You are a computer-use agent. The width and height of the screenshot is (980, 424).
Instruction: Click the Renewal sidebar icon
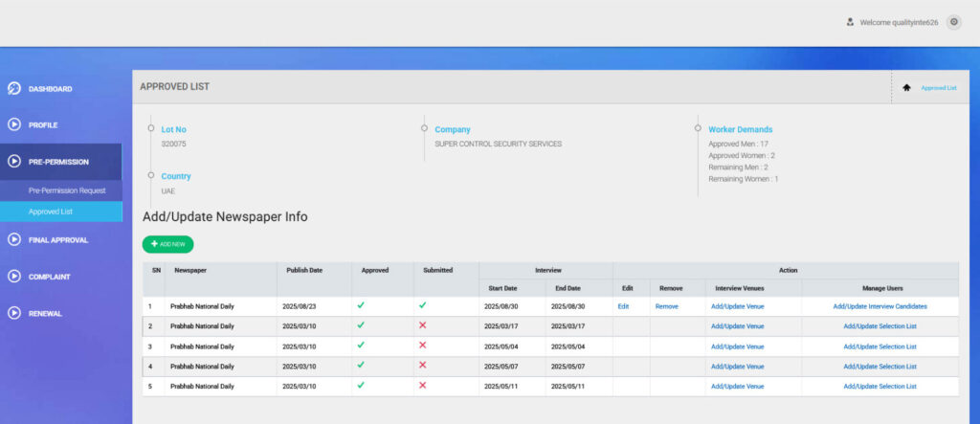click(14, 313)
